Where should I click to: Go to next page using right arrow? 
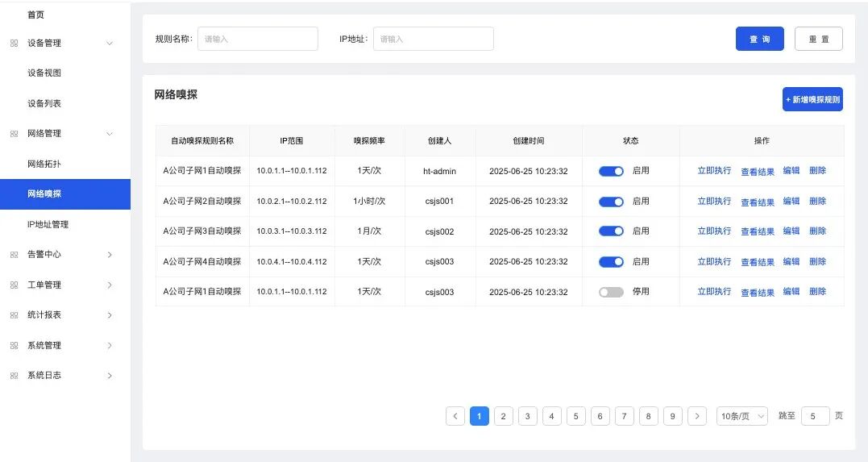[697, 416]
